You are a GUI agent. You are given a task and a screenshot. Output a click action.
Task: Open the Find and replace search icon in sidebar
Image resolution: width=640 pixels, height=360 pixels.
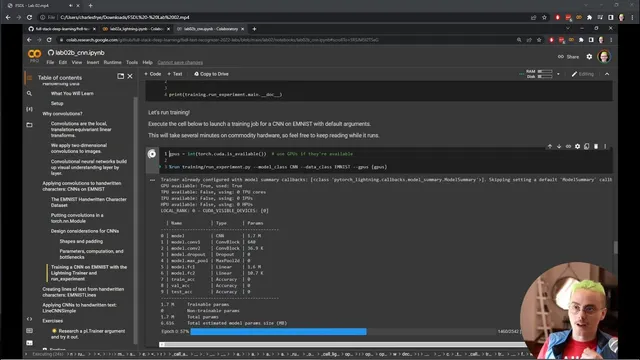click(29, 93)
